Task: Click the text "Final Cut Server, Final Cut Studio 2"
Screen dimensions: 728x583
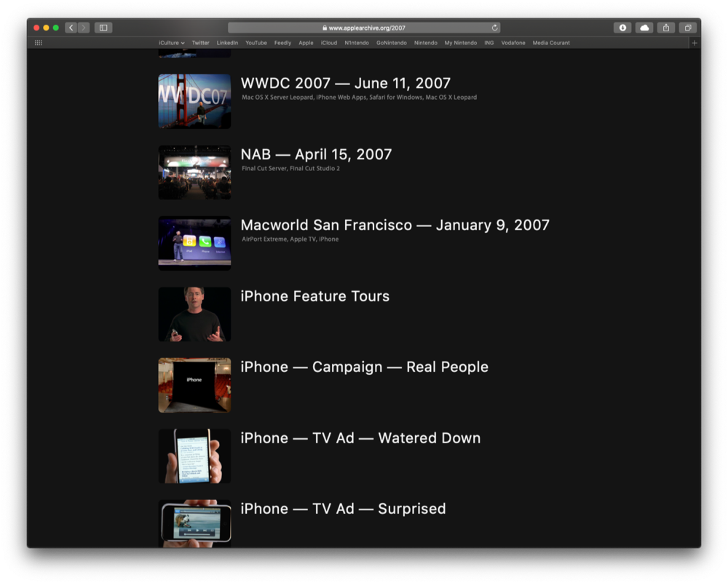Action: 290,168
